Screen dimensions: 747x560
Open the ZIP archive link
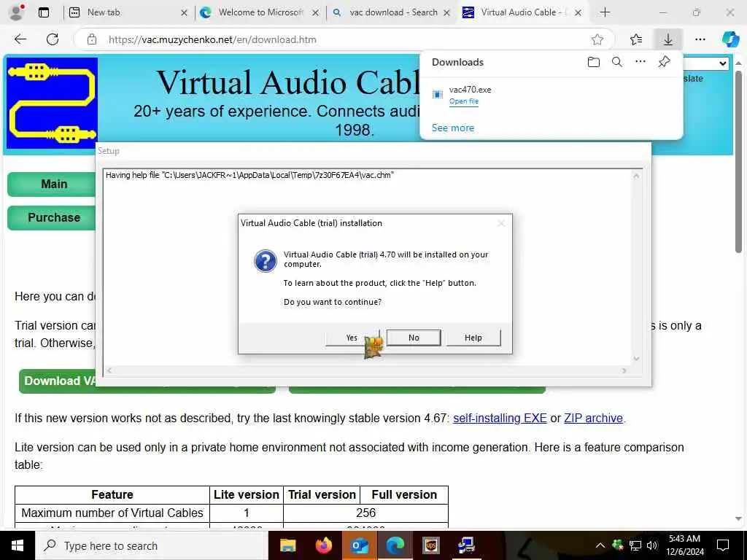[593, 418]
